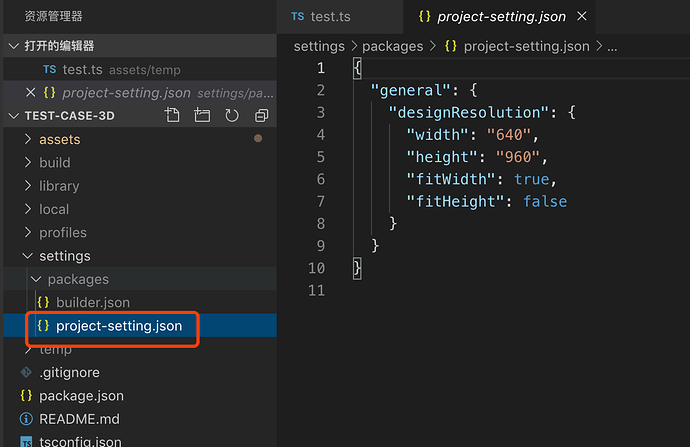
Task: Click the .gitignore file icon
Action: coord(27,373)
